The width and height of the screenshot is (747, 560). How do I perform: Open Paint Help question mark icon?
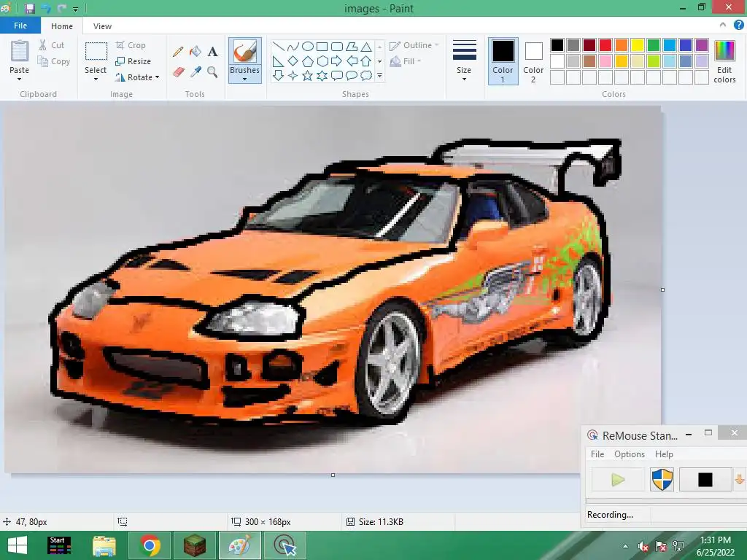click(x=738, y=26)
